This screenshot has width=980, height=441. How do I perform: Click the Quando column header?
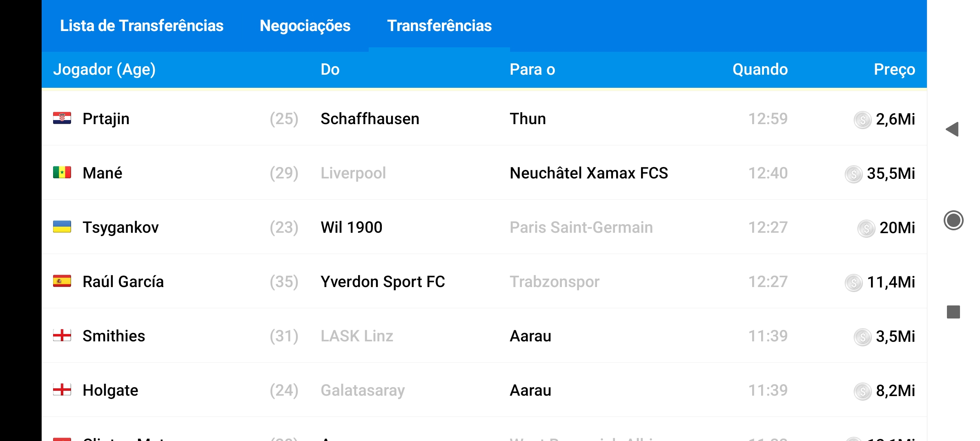760,69
